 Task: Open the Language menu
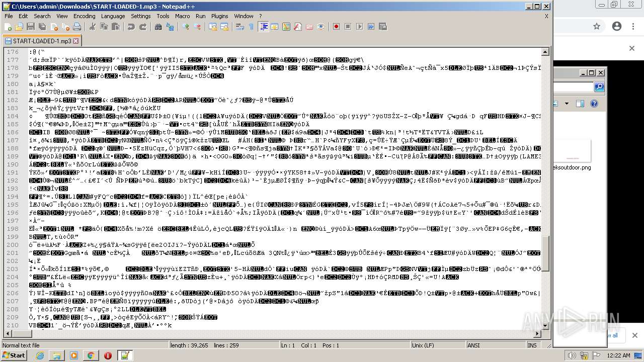click(113, 16)
